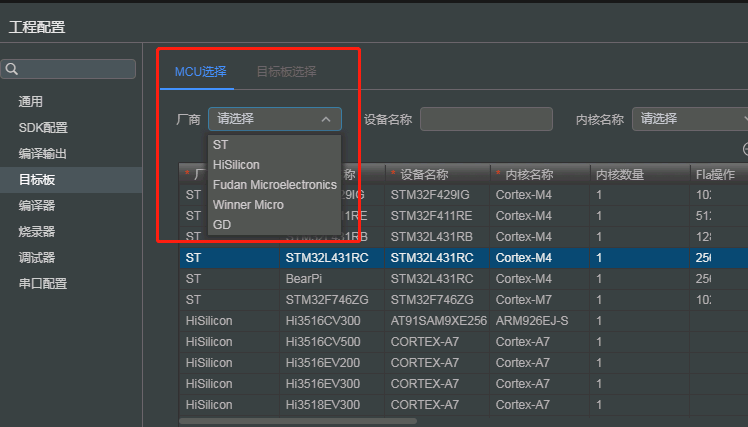The image size is (748, 427).
Task: Focus the sidebar search input field
Action: coord(68,69)
